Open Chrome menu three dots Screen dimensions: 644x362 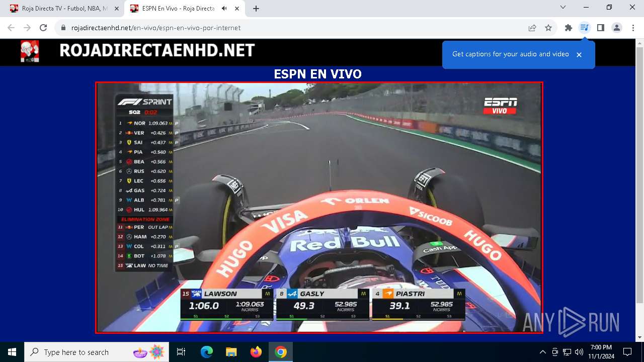click(x=633, y=28)
